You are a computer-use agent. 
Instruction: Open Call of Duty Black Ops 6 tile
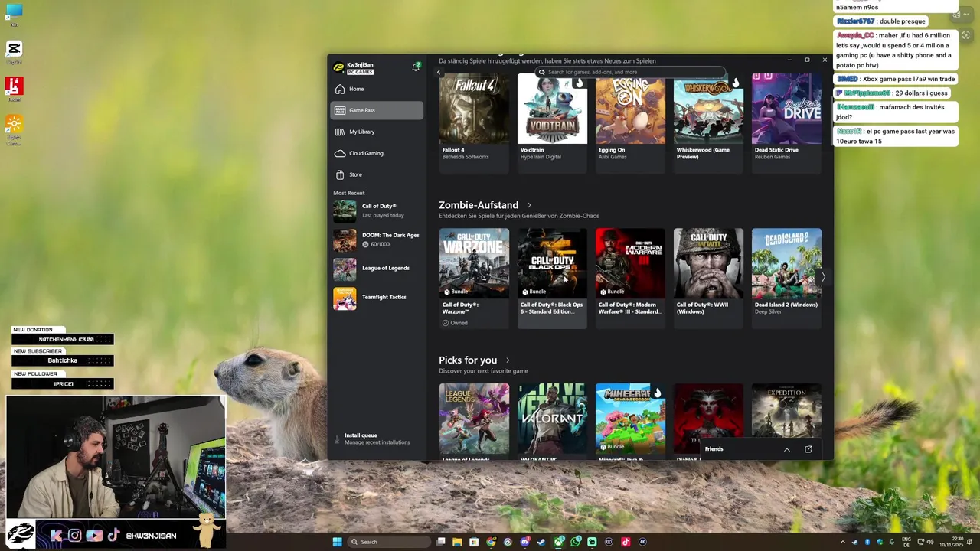(552, 278)
